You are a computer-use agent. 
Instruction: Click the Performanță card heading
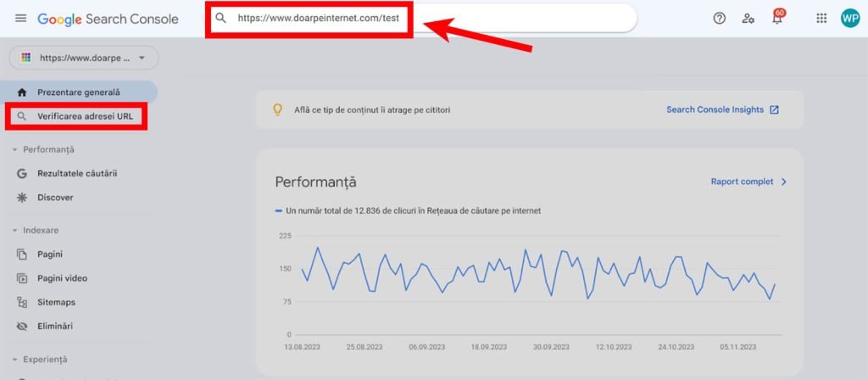[x=315, y=182]
